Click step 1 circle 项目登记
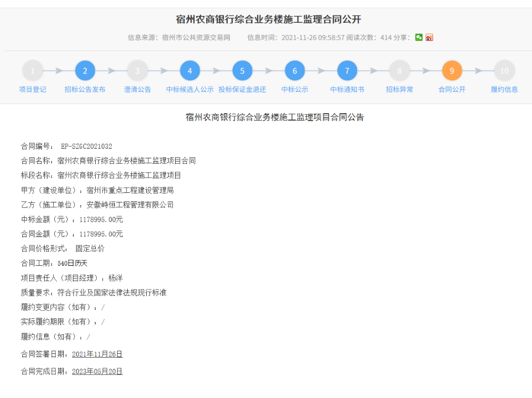 [32, 71]
